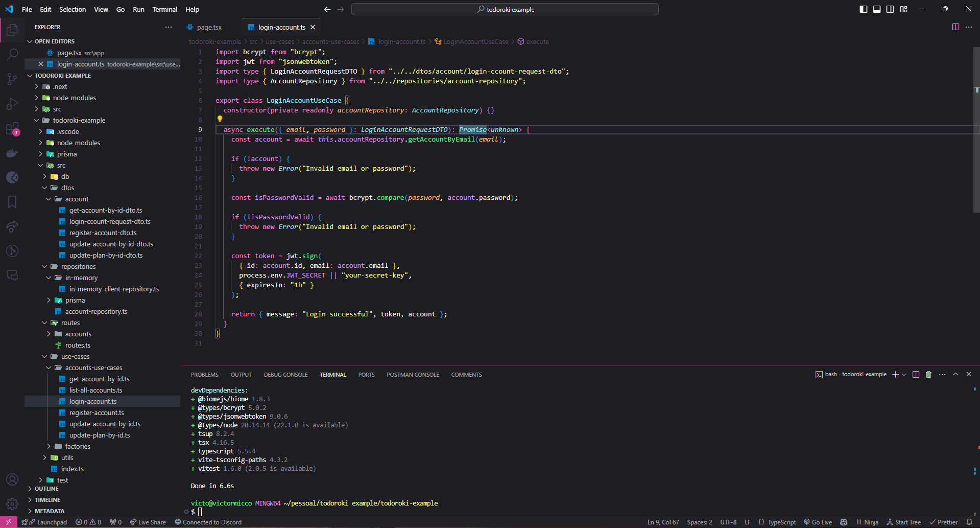Open routes.ts file in tree
Viewport: 980px width, 528px height.
(78, 346)
